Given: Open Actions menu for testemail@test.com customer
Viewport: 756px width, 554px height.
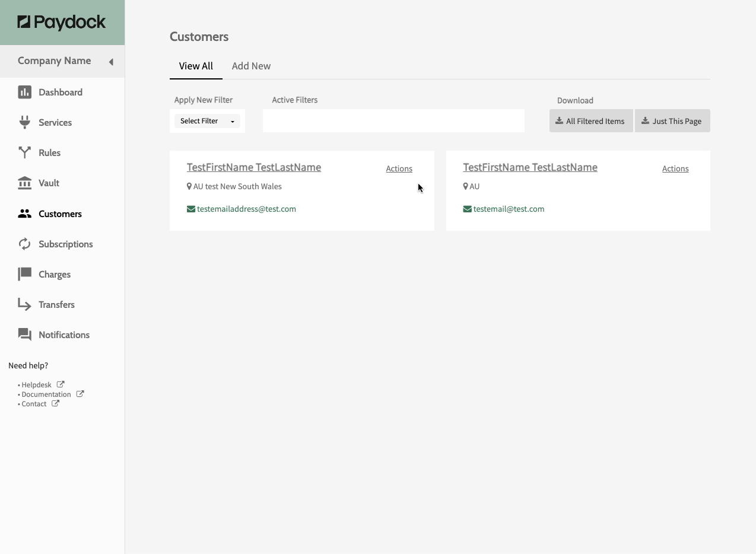Looking at the screenshot, I should [675, 168].
